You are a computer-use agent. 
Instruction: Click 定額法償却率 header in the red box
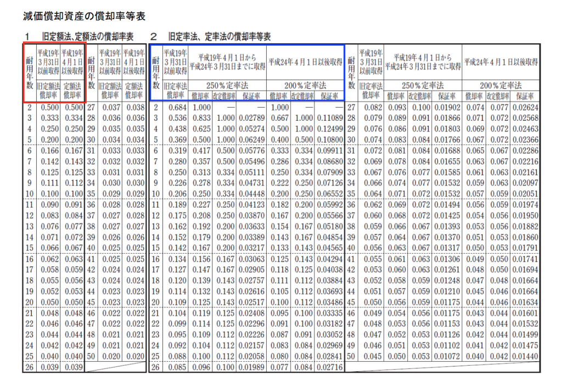(x=72, y=90)
